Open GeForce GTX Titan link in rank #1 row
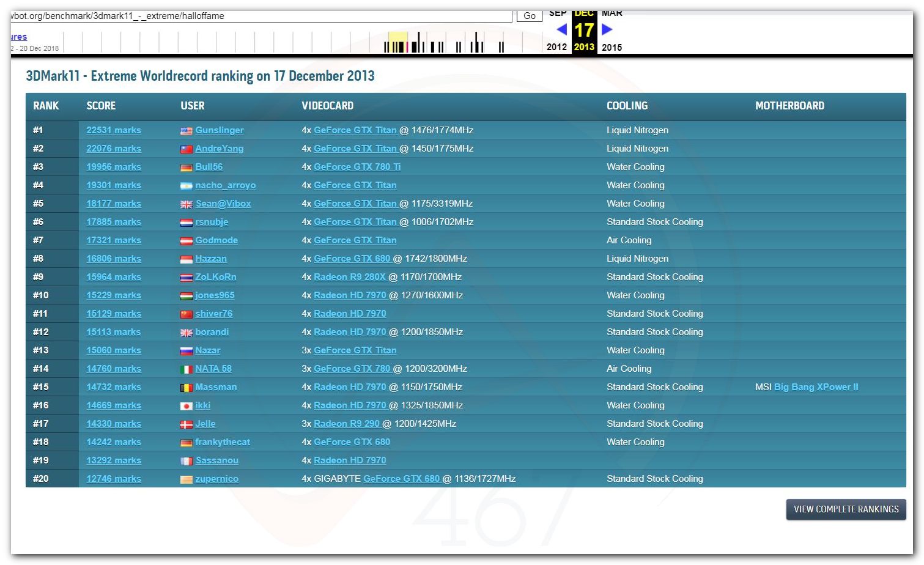This screenshot has width=924, height=565. click(355, 130)
